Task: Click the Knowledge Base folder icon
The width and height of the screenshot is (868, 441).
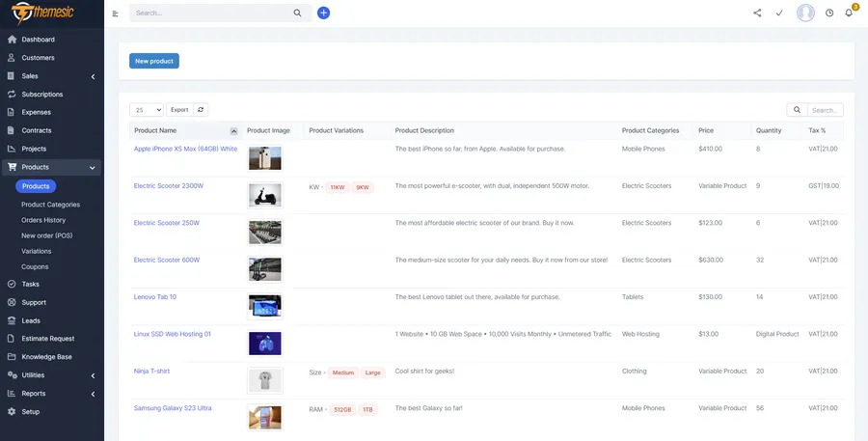Action: tap(11, 357)
